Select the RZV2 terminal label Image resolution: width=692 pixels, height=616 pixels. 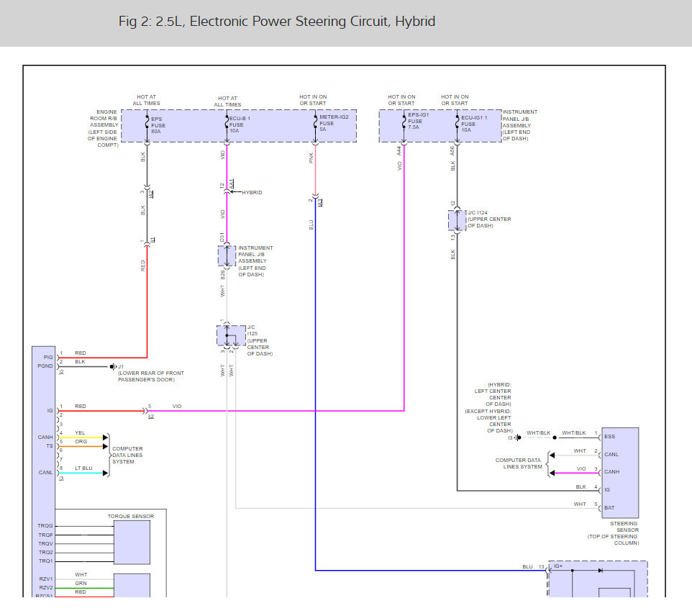46,588
